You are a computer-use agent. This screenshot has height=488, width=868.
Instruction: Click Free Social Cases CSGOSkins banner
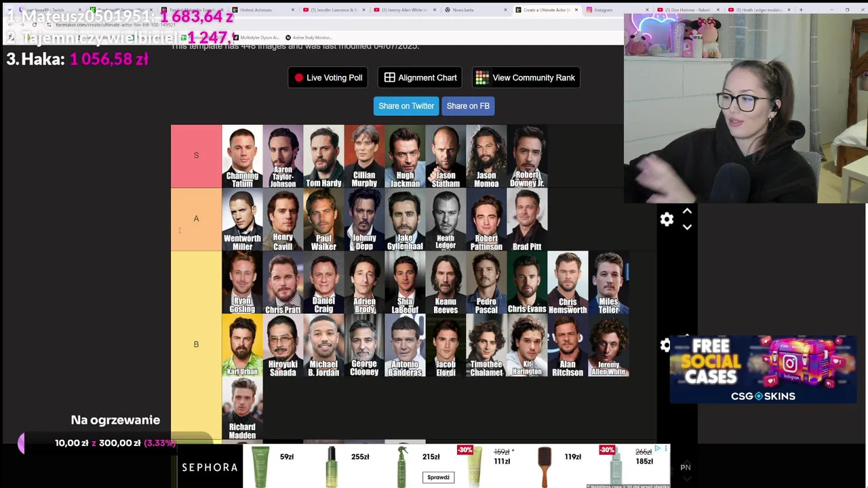[x=763, y=369]
